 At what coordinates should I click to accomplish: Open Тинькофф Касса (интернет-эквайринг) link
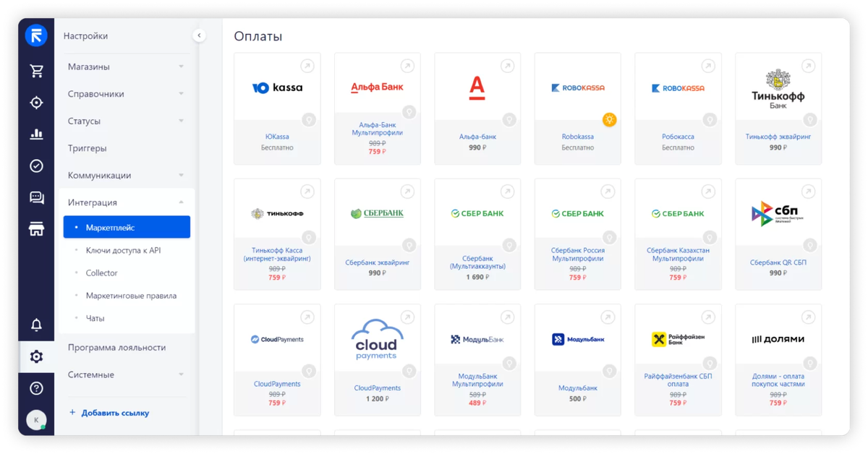[x=277, y=254]
